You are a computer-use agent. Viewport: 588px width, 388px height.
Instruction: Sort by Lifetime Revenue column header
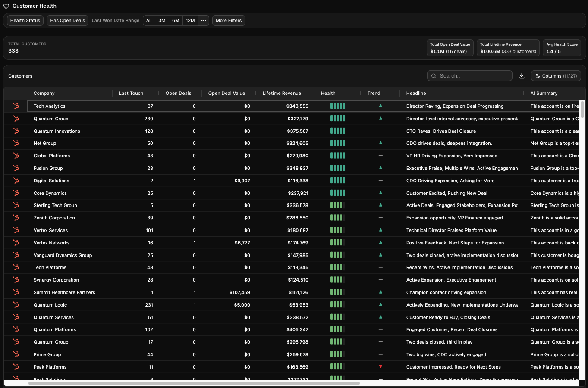282,93
